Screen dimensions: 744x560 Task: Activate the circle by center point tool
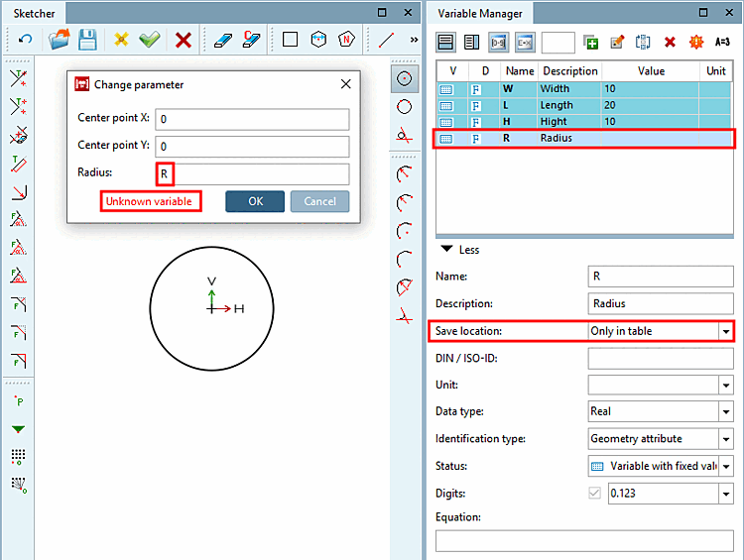(405, 78)
